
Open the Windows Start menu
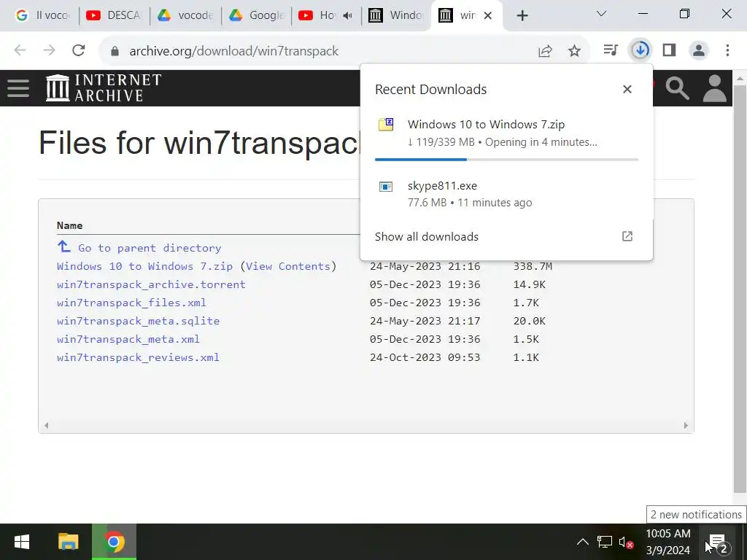click(22, 542)
